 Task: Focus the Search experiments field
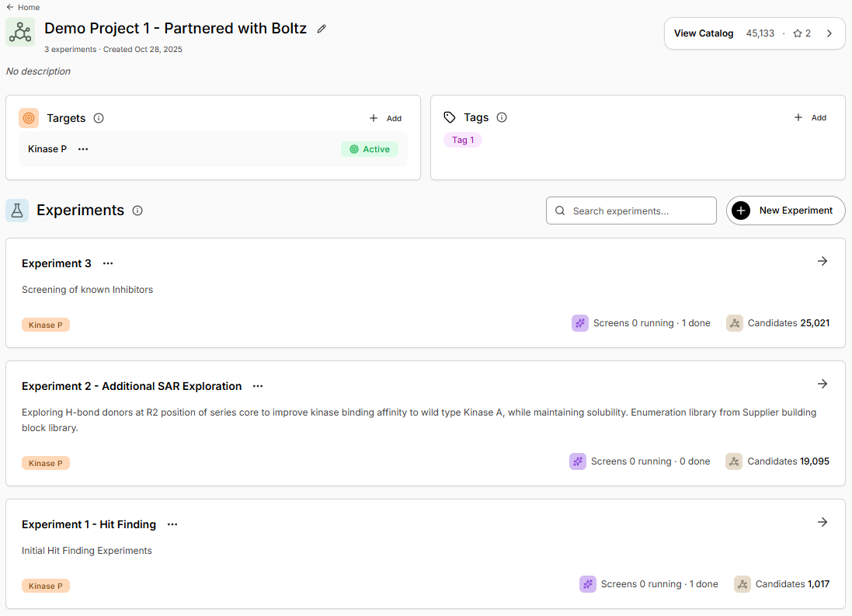631,211
